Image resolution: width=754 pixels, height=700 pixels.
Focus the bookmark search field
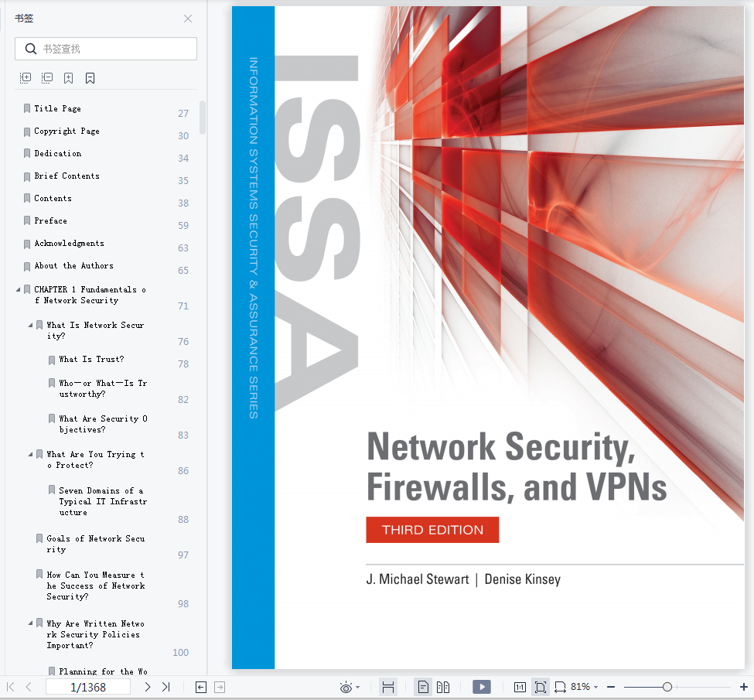coord(106,49)
